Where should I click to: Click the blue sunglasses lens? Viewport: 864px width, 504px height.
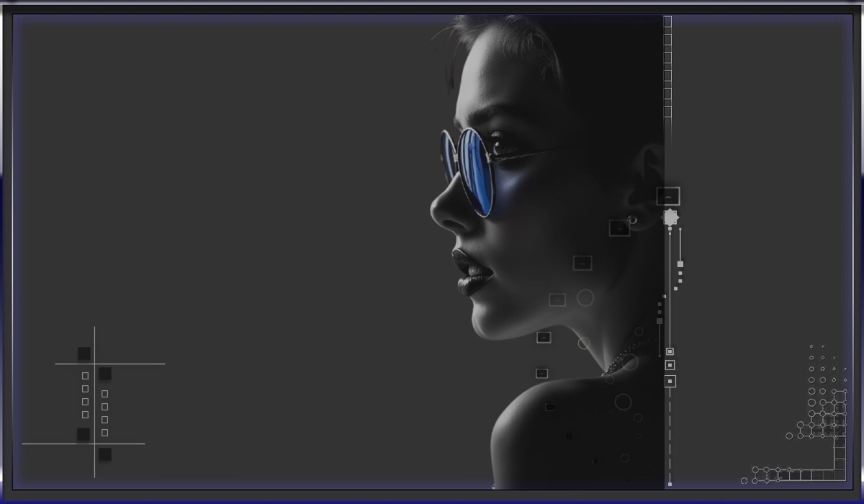click(x=476, y=169)
